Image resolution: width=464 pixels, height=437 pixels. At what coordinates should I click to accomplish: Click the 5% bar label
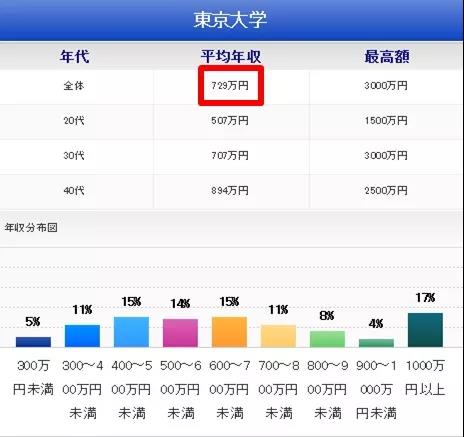[x=33, y=322]
